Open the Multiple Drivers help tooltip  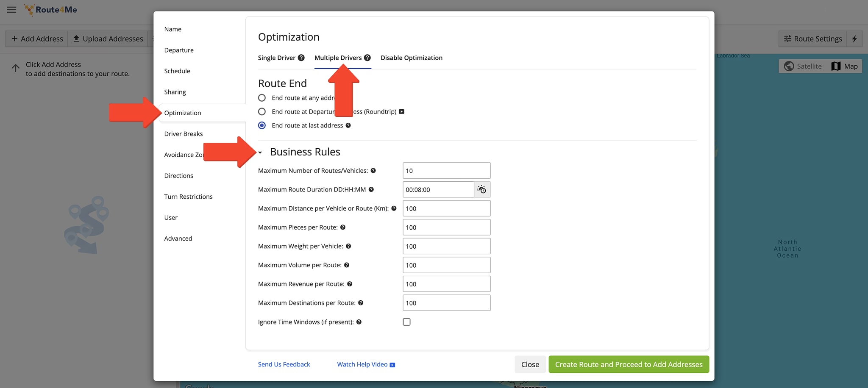[x=367, y=58]
